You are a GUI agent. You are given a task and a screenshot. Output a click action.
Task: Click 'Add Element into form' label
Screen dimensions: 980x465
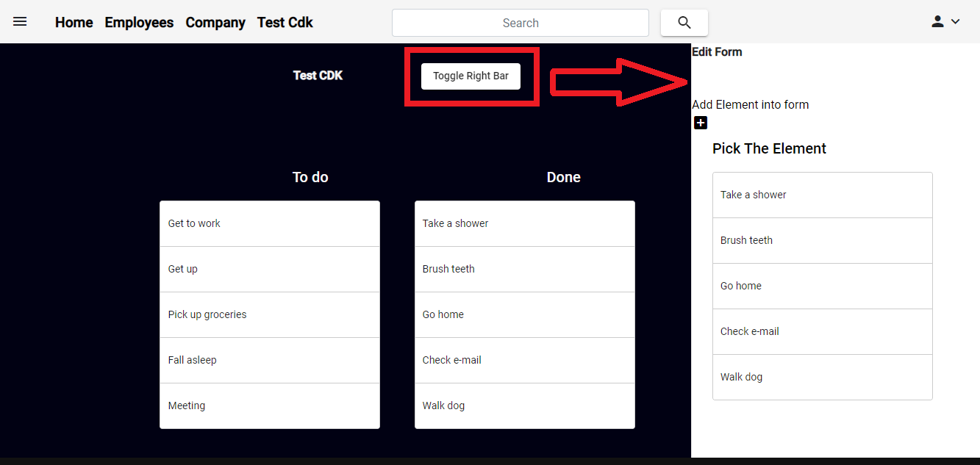[750, 105]
